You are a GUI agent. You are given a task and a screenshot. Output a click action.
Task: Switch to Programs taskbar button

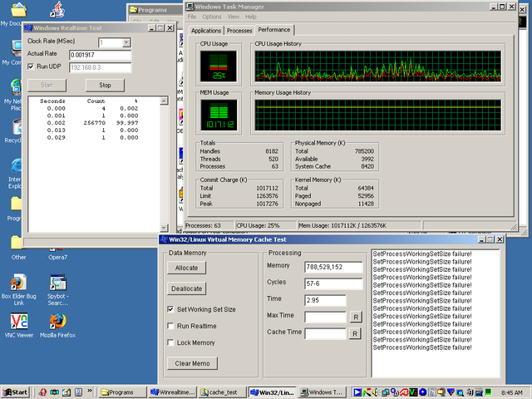click(x=122, y=392)
